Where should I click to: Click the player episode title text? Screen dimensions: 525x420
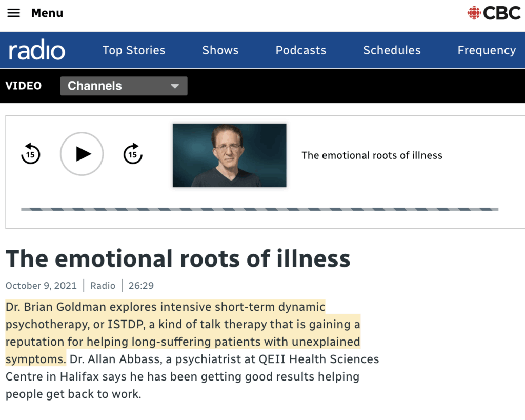[372, 155]
